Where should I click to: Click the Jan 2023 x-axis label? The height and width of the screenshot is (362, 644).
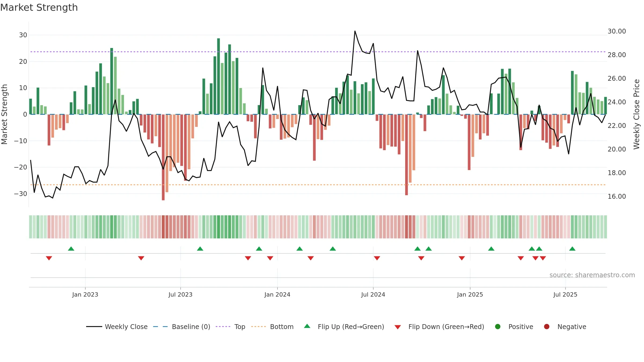click(85, 294)
